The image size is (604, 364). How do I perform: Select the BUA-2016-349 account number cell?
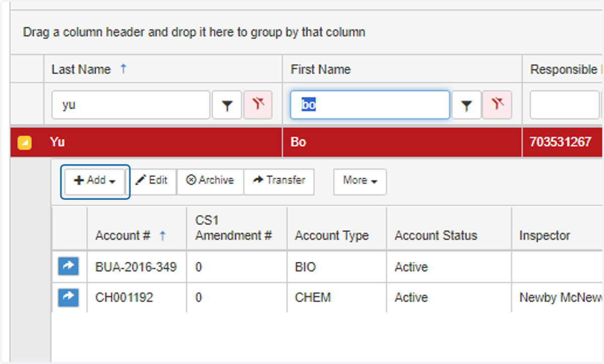[136, 267]
